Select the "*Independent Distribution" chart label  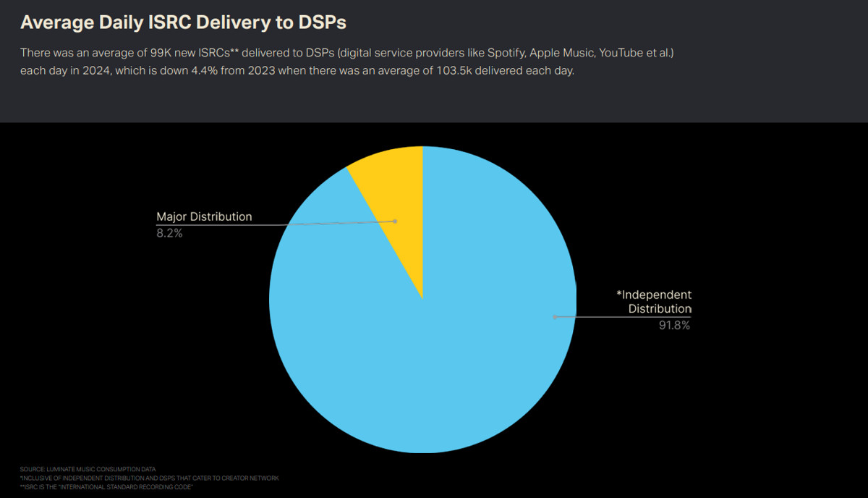pos(654,302)
